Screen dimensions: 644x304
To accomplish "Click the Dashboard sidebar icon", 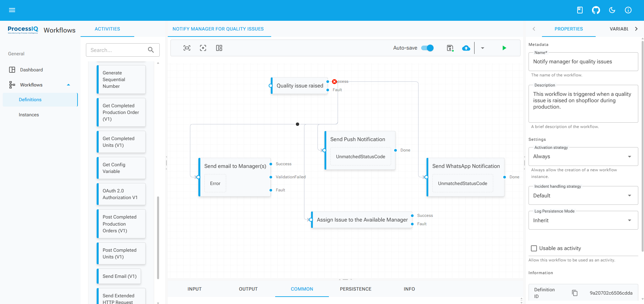I will [x=12, y=70].
